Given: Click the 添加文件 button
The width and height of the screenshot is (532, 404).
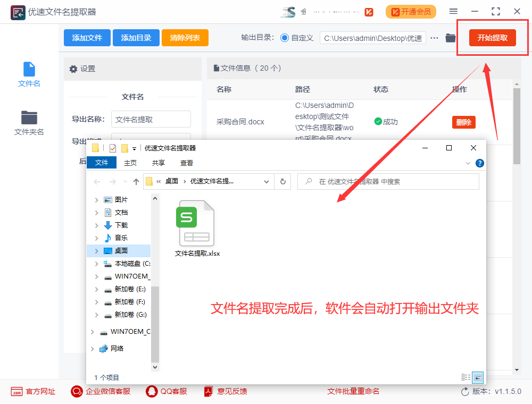Looking at the screenshot, I should (x=87, y=38).
